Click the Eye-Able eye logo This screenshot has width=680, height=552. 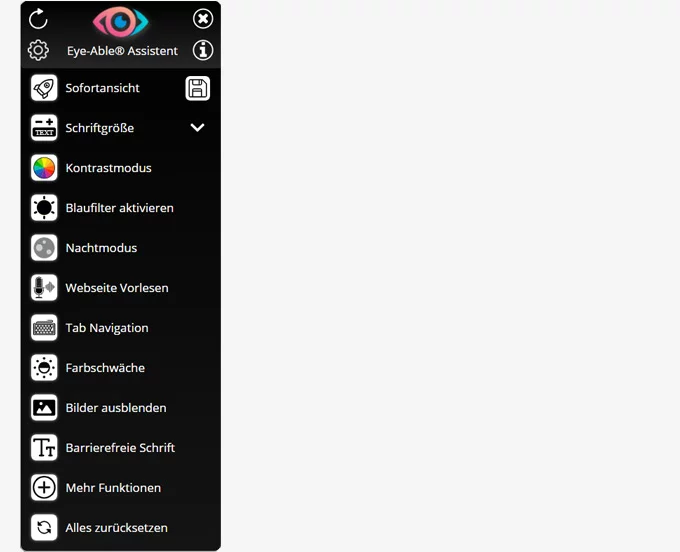point(121,22)
